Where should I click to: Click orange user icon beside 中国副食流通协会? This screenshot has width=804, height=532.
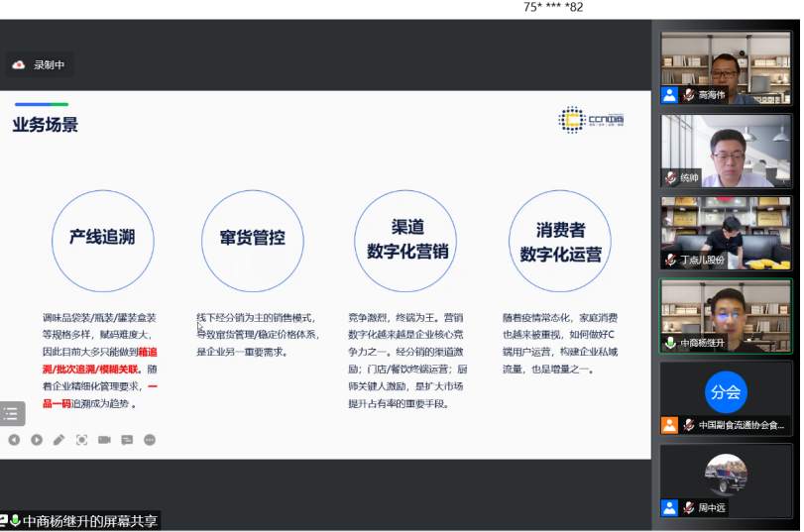click(x=670, y=425)
